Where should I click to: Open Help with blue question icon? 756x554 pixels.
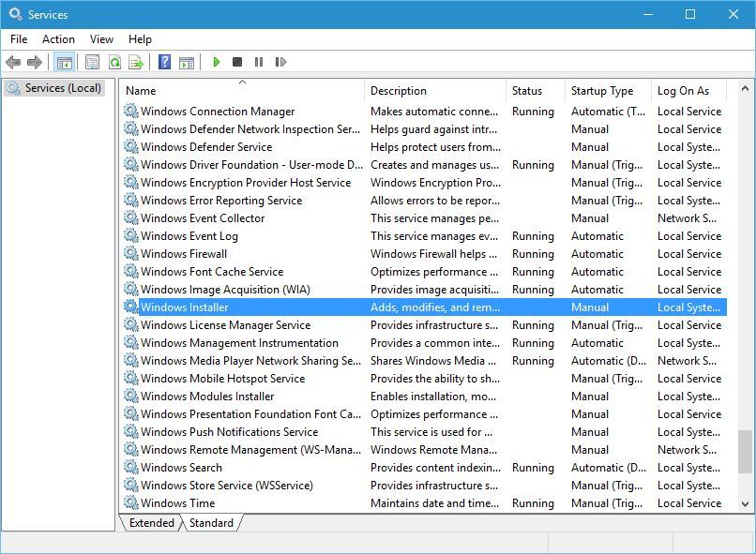(165, 63)
